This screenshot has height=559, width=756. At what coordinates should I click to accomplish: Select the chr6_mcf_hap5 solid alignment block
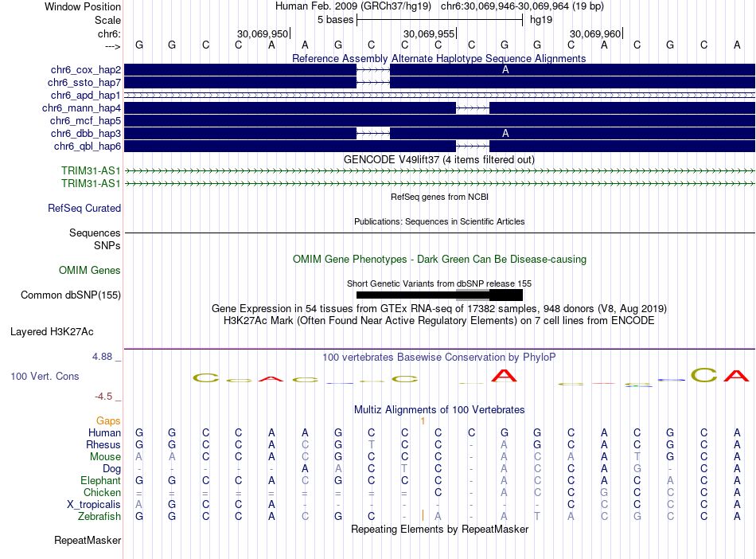click(x=440, y=120)
